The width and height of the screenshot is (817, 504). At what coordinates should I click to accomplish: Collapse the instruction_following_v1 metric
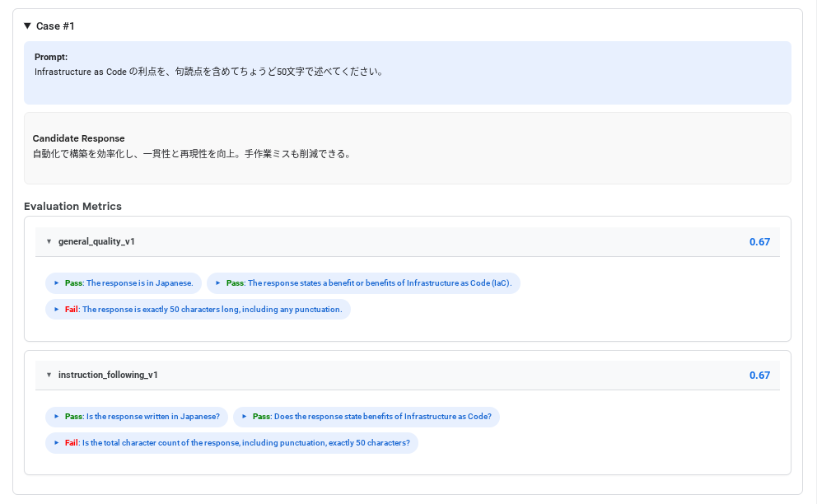[x=49, y=375]
